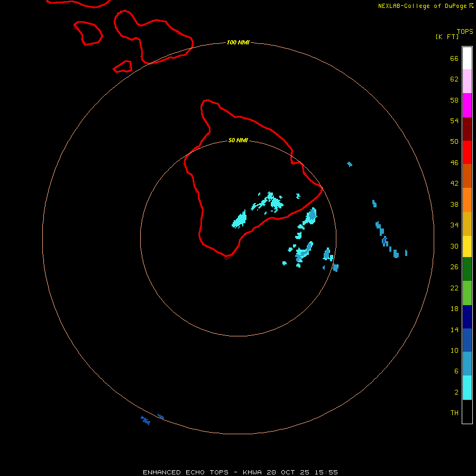Viewport: 476px width, 476px height.
Task: Click the dark red 54 K FT swatch
Action: tap(467, 129)
